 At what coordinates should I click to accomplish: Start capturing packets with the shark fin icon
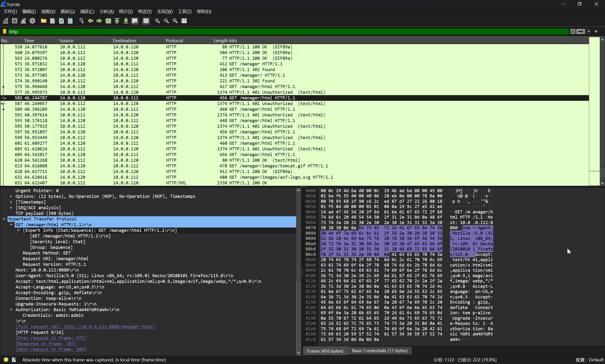6,21
